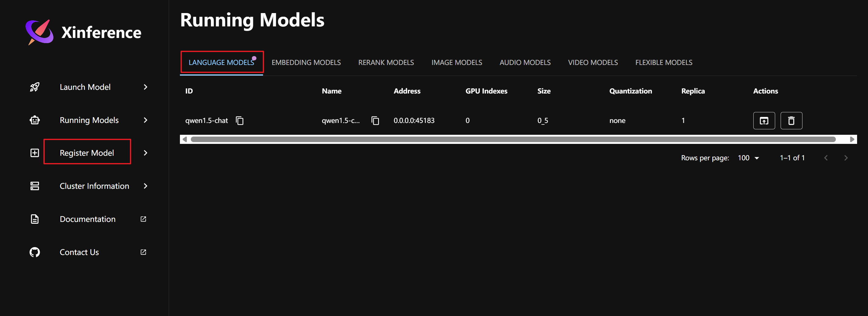The width and height of the screenshot is (868, 316).
Task: Click the Cluster Information server icon
Action: (x=35, y=186)
